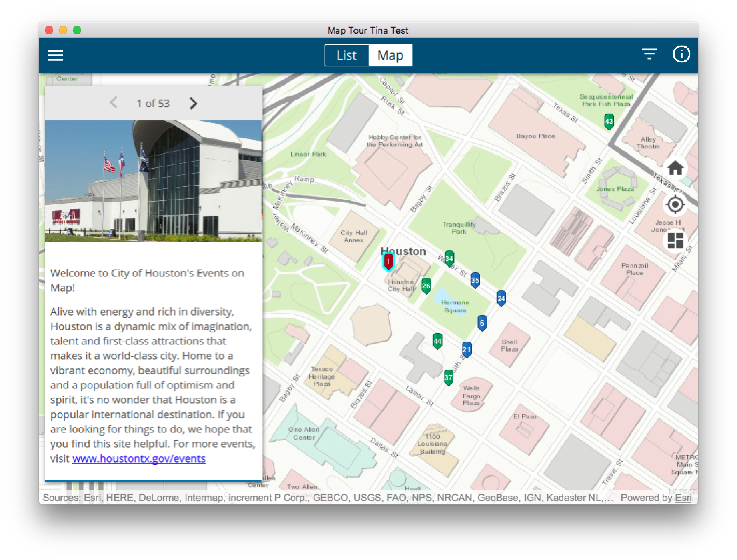Locate my current position on the map
737x560 pixels.
[x=675, y=205]
